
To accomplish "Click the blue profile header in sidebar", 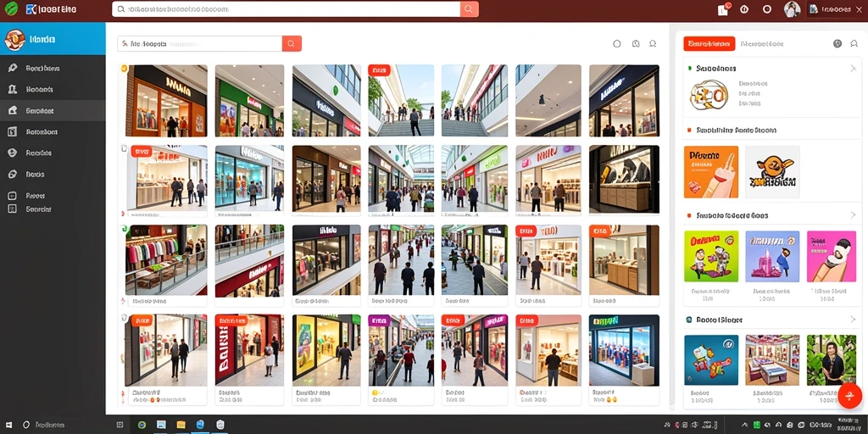I will tap(53, 39).
